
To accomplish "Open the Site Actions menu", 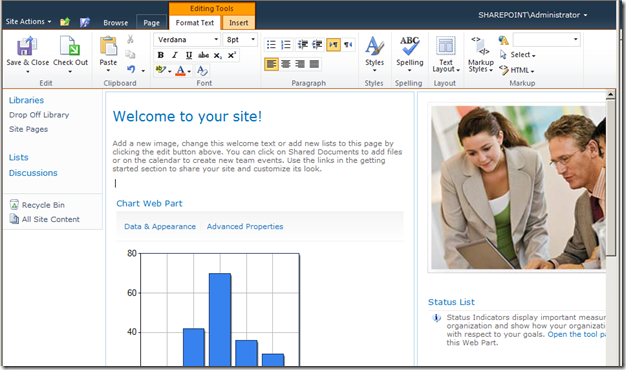I will click(x=28, y=22).
